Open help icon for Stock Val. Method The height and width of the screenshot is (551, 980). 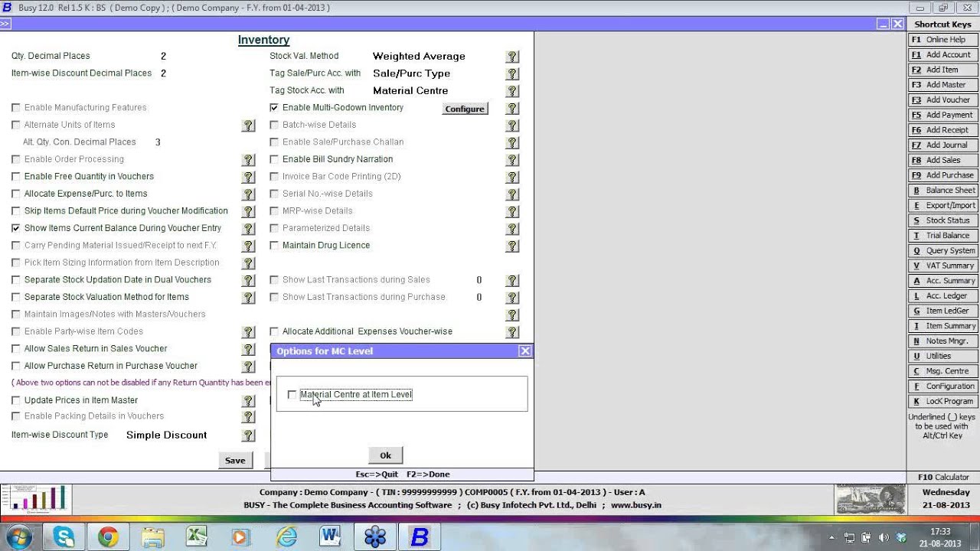[513, 57]
